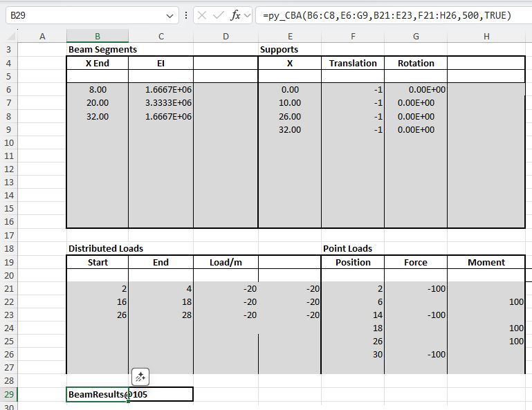Click the Name Box showing B29

[x=83, y=15]
